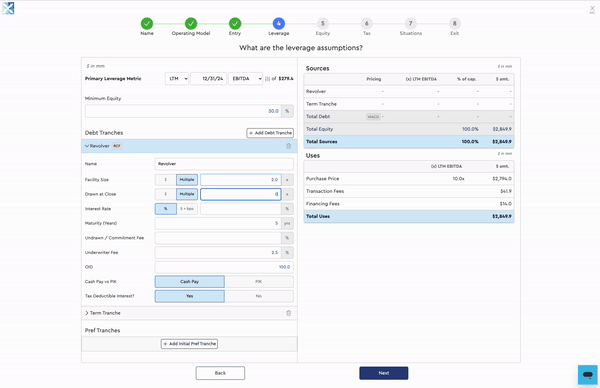Click the Underwriter Fee field

[218, 253]
